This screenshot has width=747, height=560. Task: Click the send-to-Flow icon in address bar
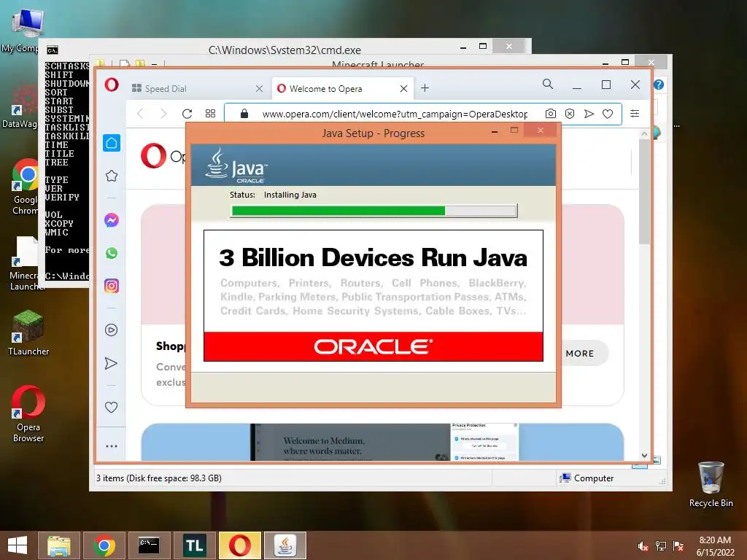pos(589,113)
